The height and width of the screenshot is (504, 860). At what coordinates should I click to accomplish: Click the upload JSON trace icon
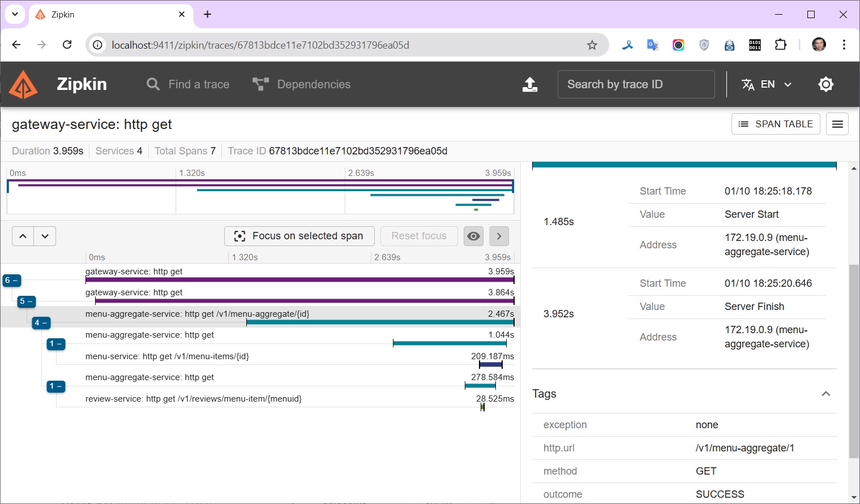point(529,84)
